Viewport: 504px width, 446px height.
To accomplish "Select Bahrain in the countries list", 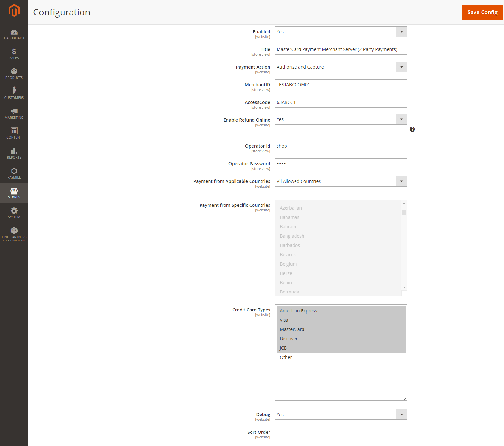I will (x=338, y=227).
